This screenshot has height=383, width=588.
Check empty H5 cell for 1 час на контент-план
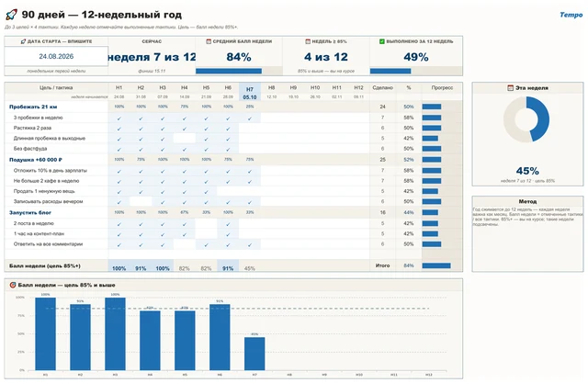[206, 234]
